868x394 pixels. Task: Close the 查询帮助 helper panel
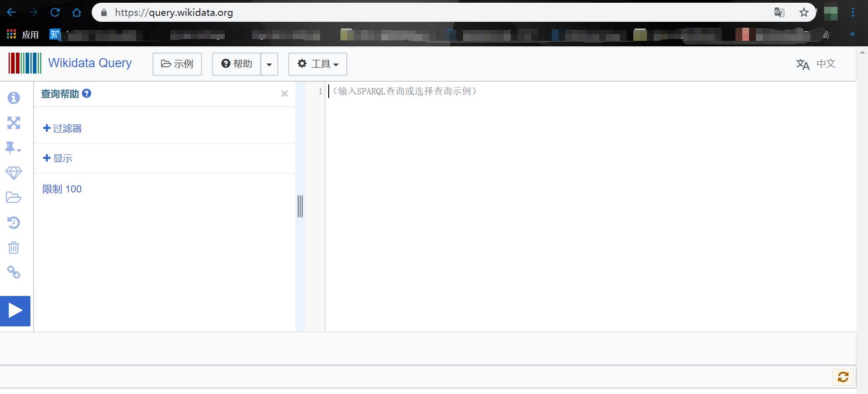tap(285, 94)
